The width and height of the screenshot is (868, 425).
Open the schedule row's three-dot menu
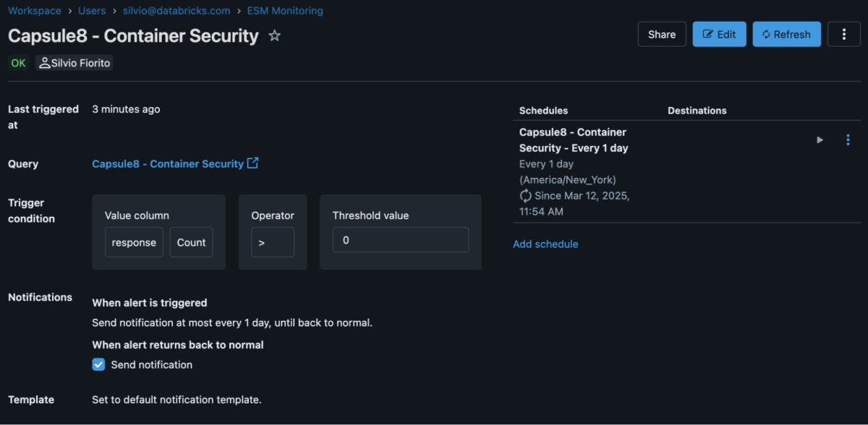click(848, 140)
